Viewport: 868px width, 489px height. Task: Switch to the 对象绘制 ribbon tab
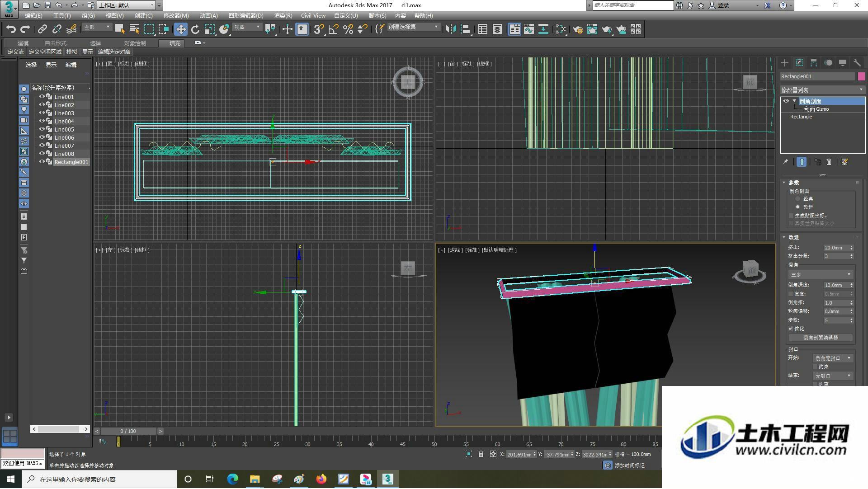click(135, 43)
